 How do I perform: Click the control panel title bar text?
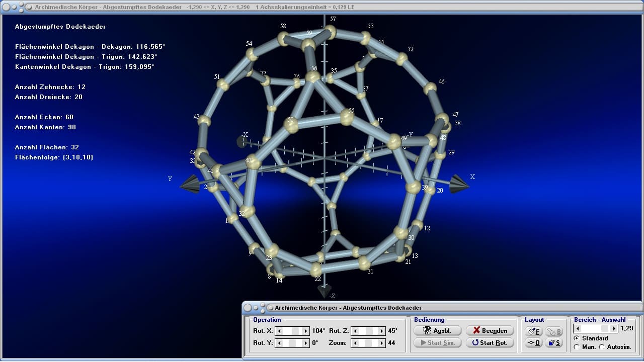tap(348, 308)
